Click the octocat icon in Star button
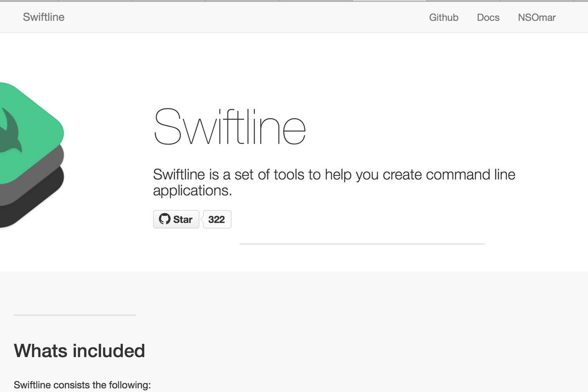588x392 pixels. pos(165,219)
